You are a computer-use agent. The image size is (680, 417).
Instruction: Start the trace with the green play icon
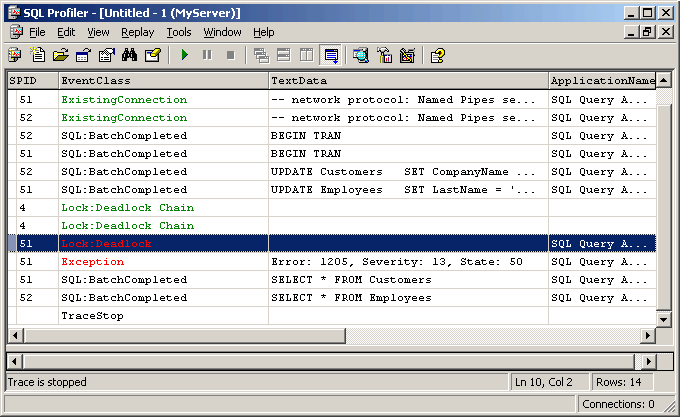(x=185, y=55)
